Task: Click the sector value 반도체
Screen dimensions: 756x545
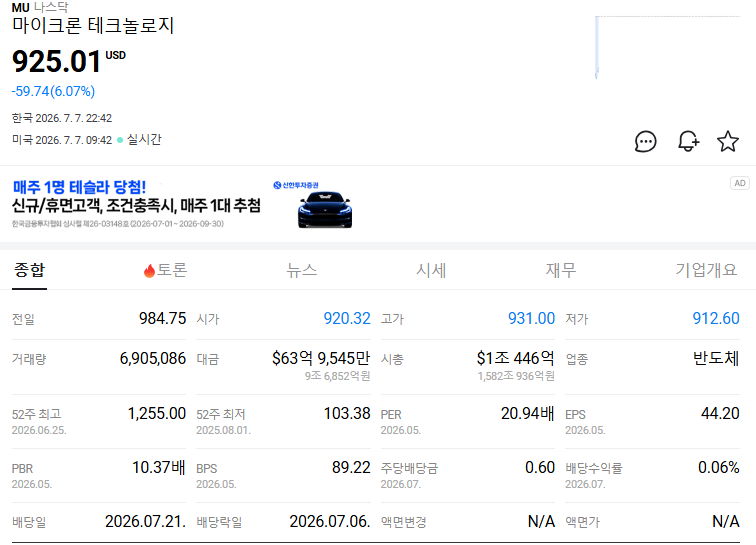Action: coord(716,358)
